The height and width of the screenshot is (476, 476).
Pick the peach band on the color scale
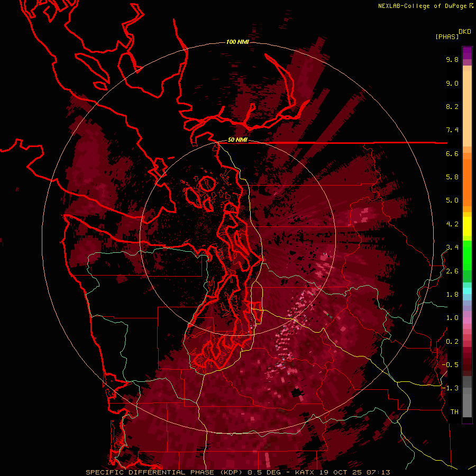[467, 106]
